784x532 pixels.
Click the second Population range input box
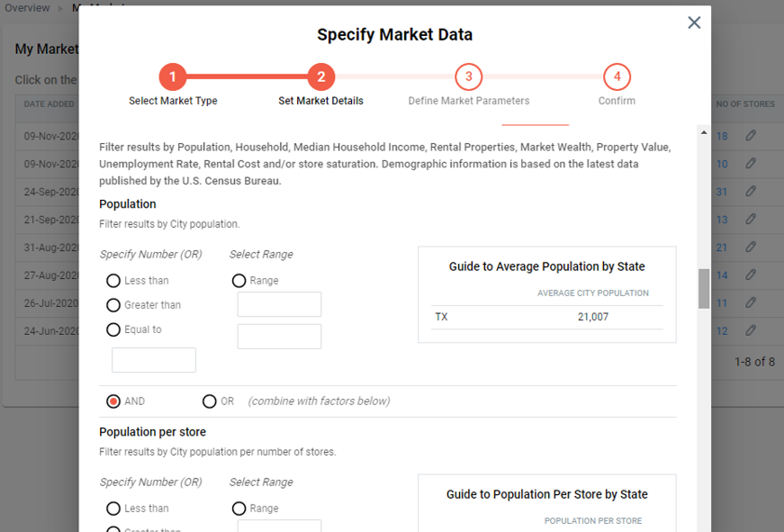(280, 337)
